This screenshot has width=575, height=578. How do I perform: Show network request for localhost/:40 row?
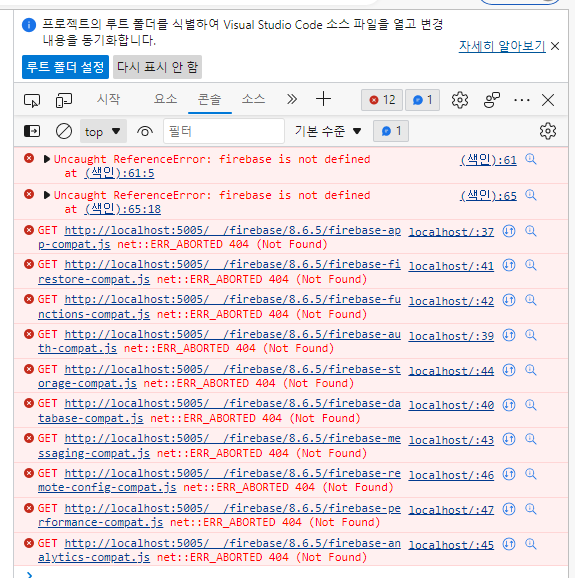tap(509, 405)
